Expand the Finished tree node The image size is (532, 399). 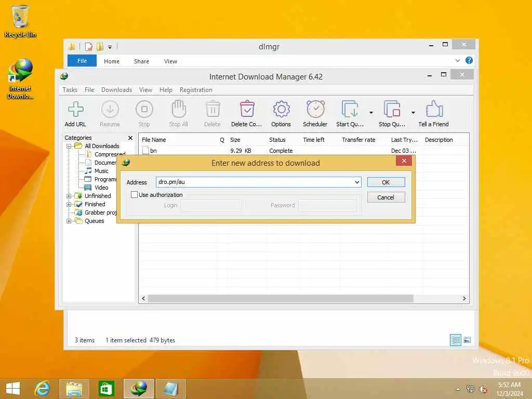point(69,205)
